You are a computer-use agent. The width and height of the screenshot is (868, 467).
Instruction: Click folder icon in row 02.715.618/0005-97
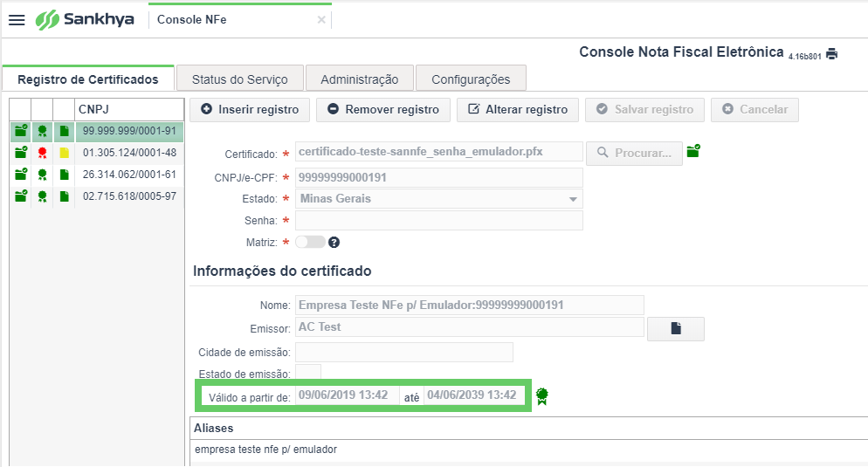20,196
